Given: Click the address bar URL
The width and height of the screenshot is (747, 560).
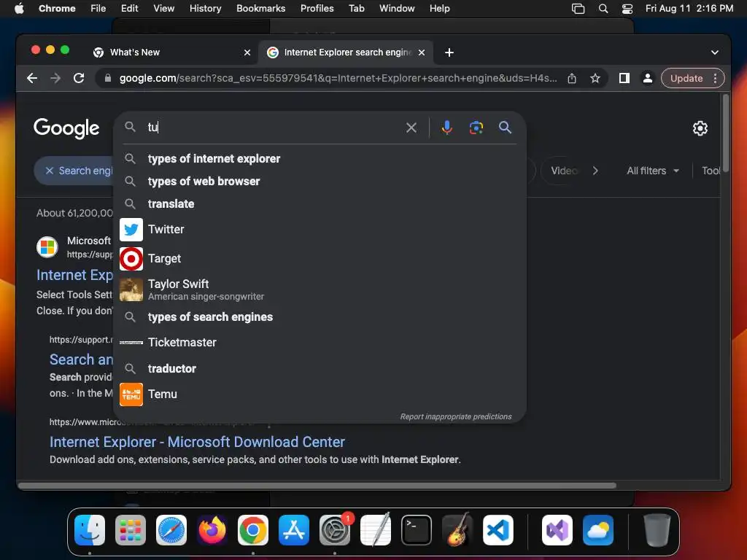Looking at the screenshot, I should (338, 78).
